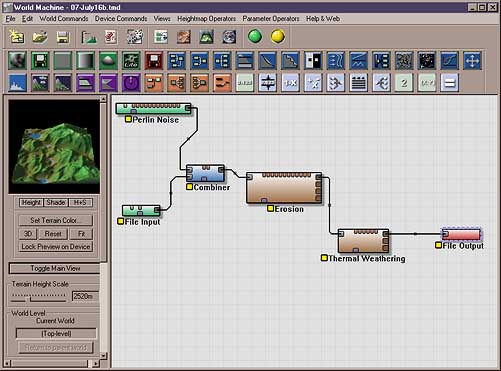
Task: Click the 3D terrain preview image
Action: click(54, 147)
